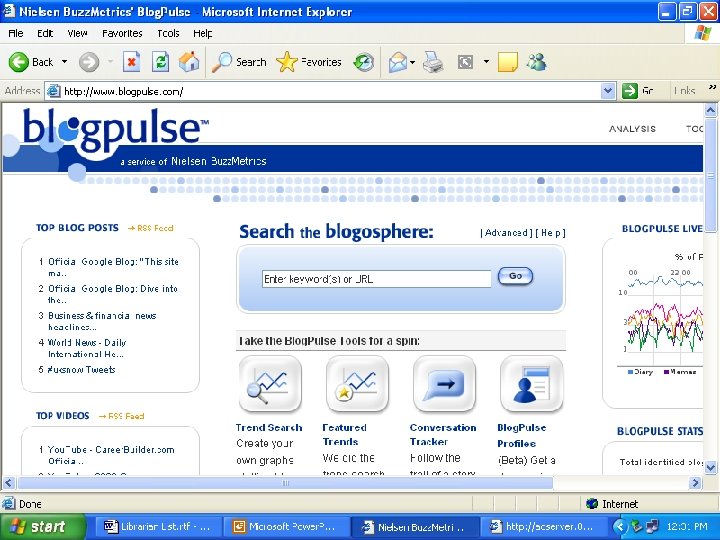Open the Advanced search link
This screenshot has height=540, width=720.
point(506,233)
